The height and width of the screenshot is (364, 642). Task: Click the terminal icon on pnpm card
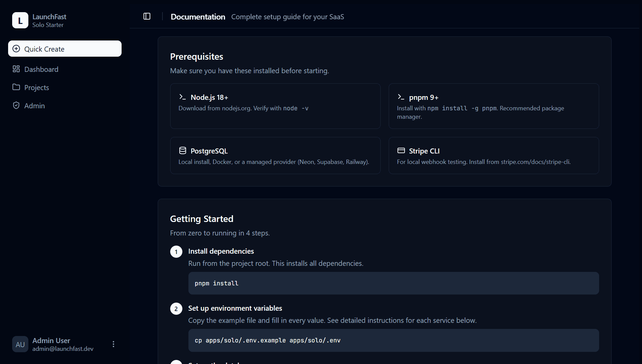tap(401, 97)
